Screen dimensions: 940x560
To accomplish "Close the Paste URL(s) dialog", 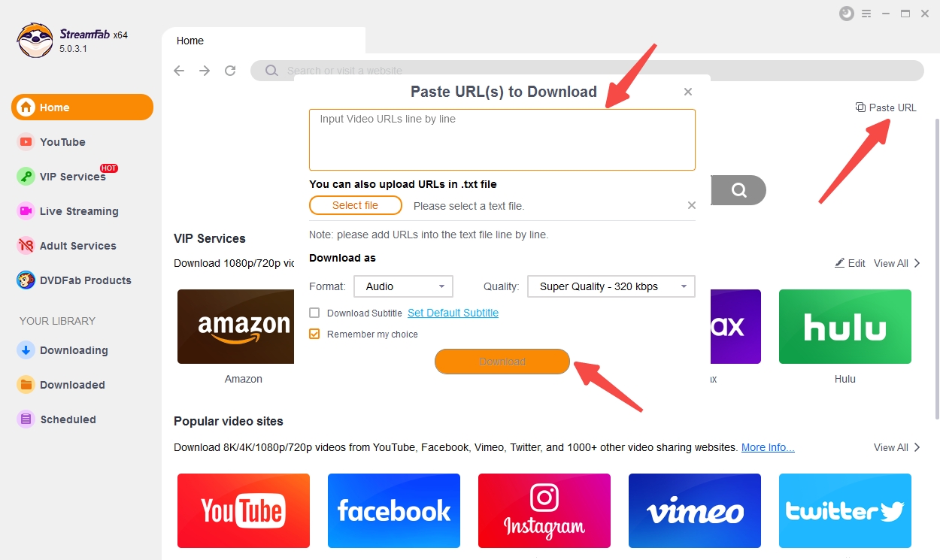I will coord(687,92).
